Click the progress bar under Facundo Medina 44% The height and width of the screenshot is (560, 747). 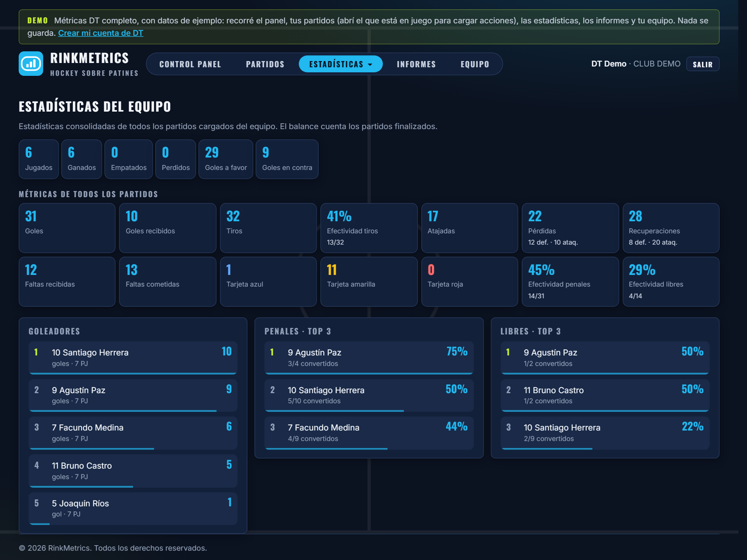(326, 448)
